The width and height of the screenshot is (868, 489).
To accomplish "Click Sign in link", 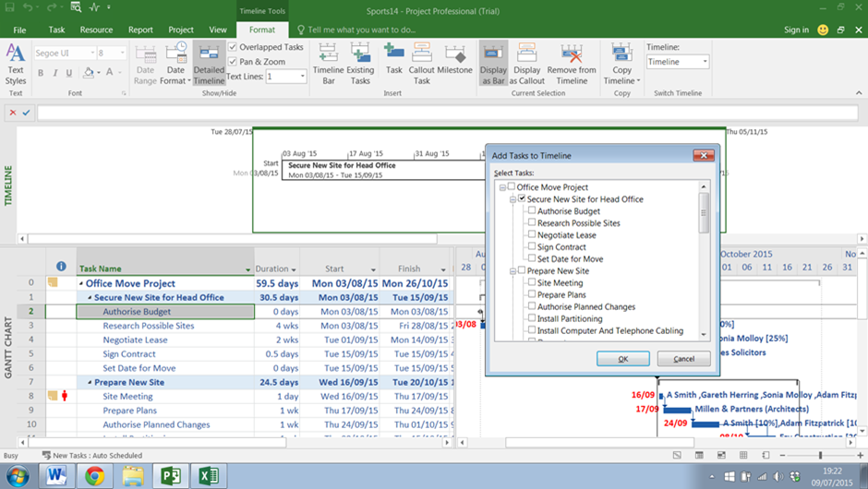I will point(796,30).
